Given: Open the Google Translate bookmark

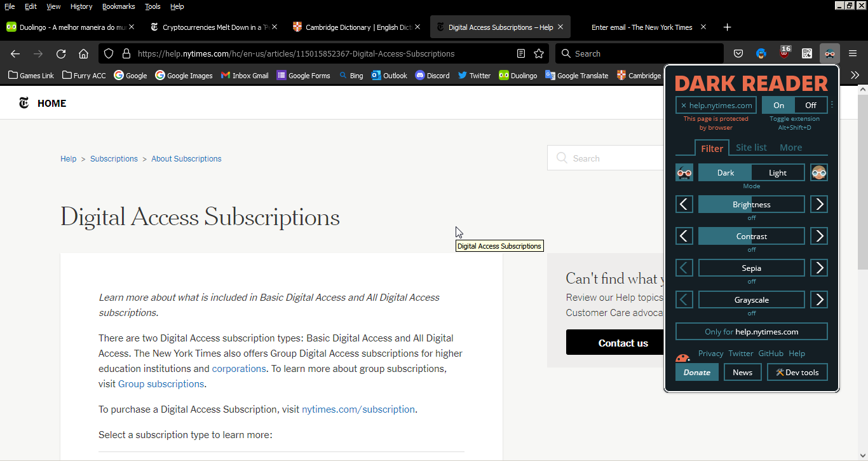Looking at the screenshot, I should (x=577, y=75).
